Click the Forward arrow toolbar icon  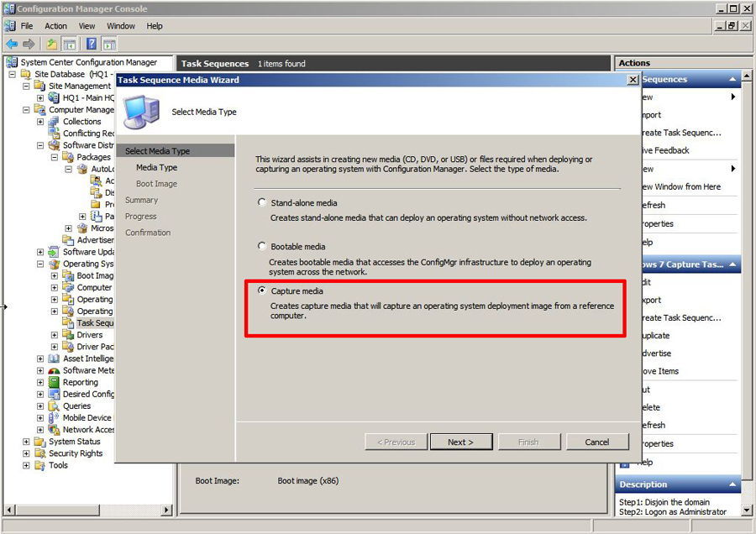[29, 44]
